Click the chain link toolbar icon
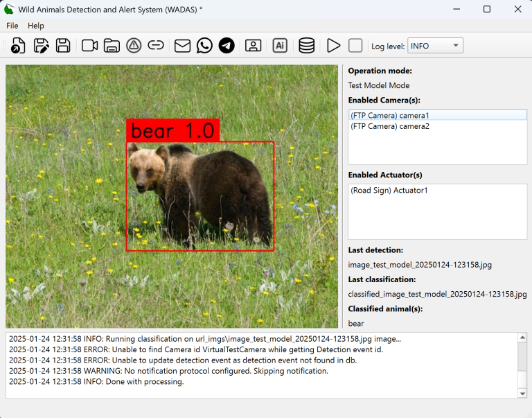532x418 pixels. pos(157,46)
